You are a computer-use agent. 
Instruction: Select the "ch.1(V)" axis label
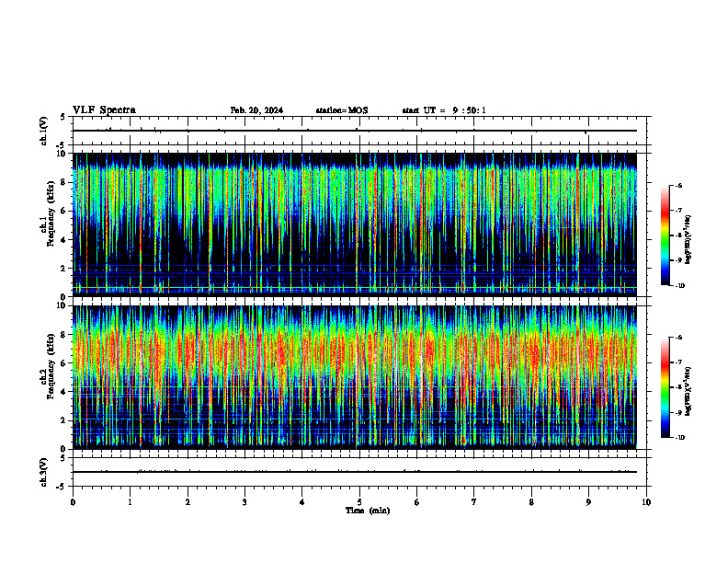tap(44, 131)
